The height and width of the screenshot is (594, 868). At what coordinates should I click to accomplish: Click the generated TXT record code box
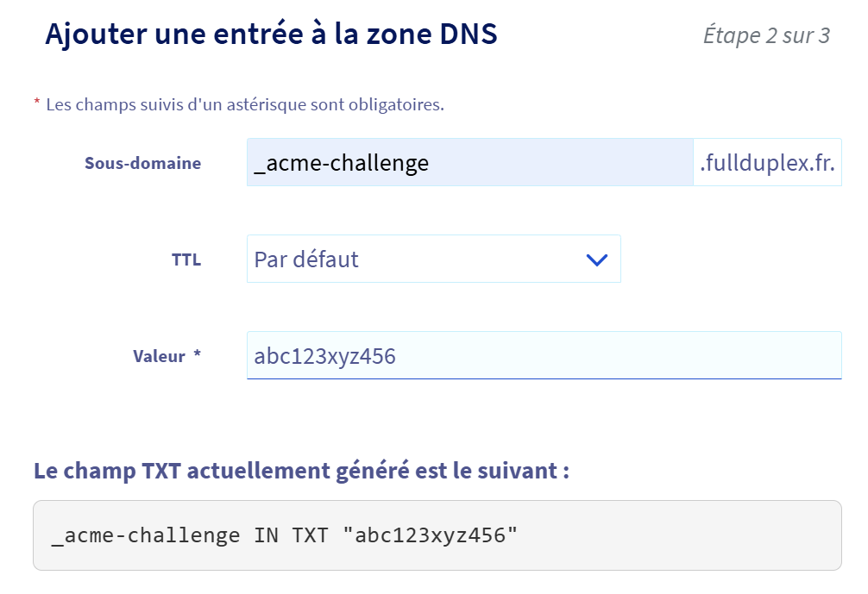[437, 535]
